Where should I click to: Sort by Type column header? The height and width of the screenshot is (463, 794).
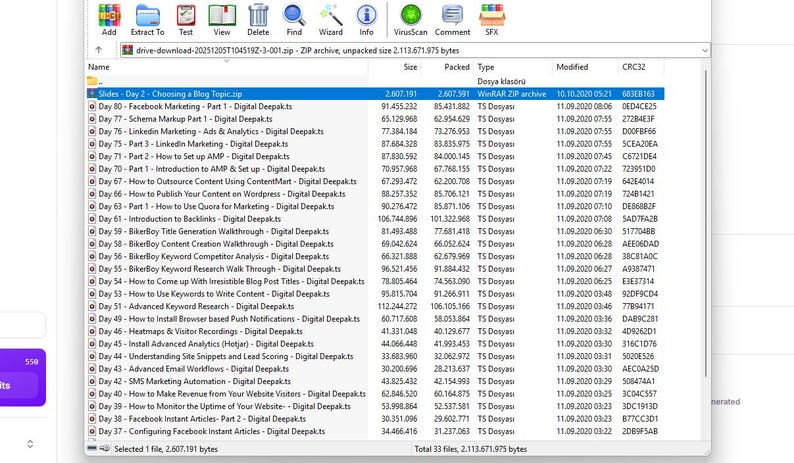coord(512,67)
